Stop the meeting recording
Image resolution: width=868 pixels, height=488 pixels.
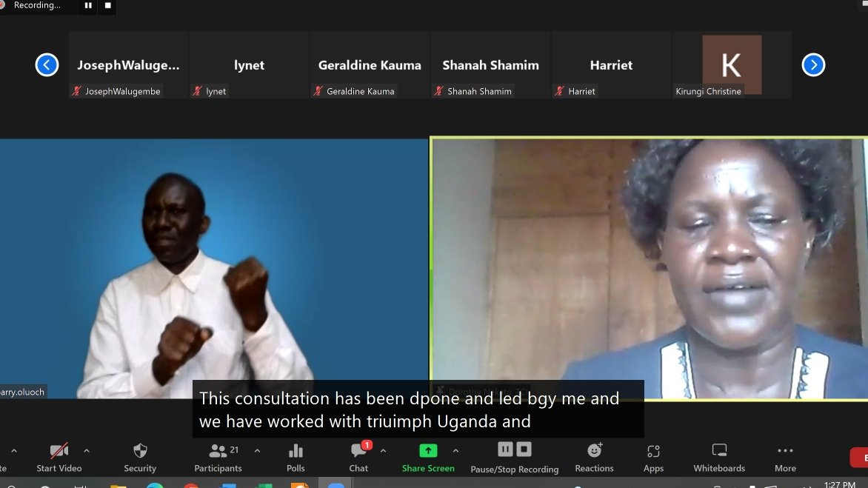coord(523,448)
